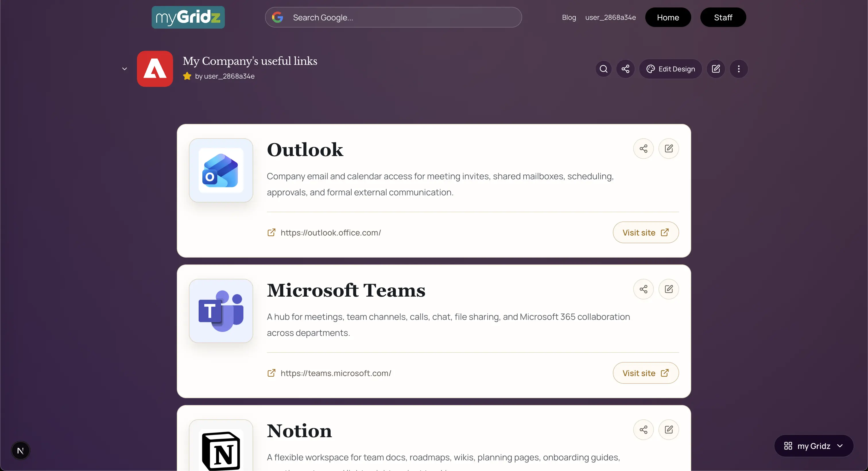Open the Blog page

point(569,17)
